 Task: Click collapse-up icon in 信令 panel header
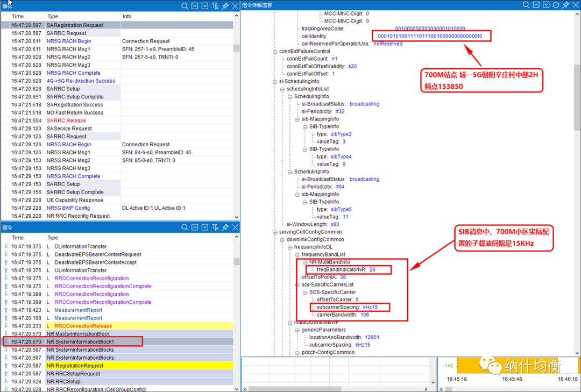(195, 227)
